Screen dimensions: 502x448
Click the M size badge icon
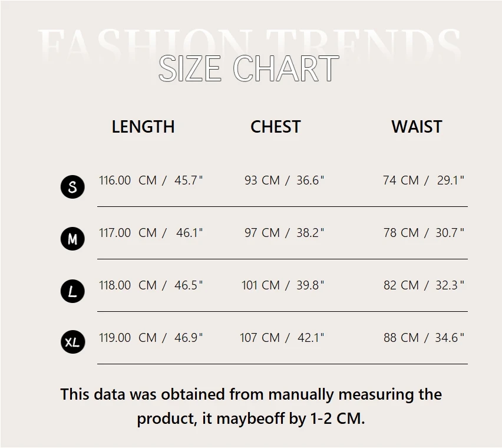point(72,239)
